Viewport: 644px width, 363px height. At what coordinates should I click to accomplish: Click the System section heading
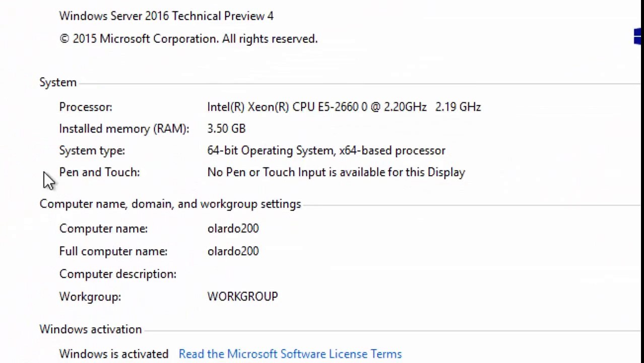[58, 82]
